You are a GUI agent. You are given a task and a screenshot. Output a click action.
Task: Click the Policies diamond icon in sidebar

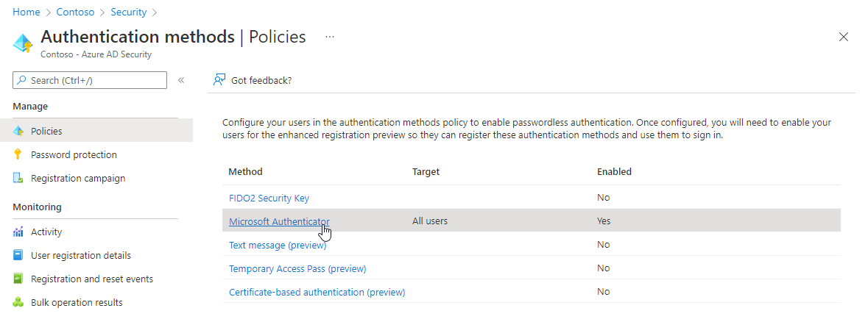(18, 132)
